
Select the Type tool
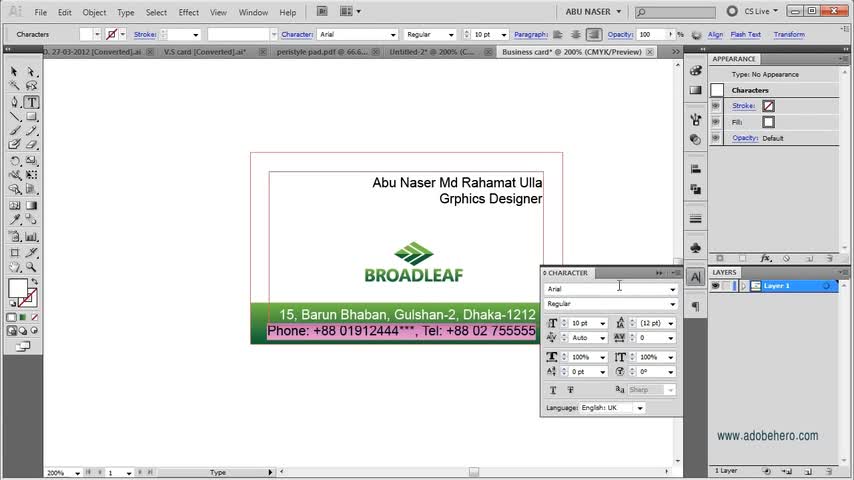[31, 102]
